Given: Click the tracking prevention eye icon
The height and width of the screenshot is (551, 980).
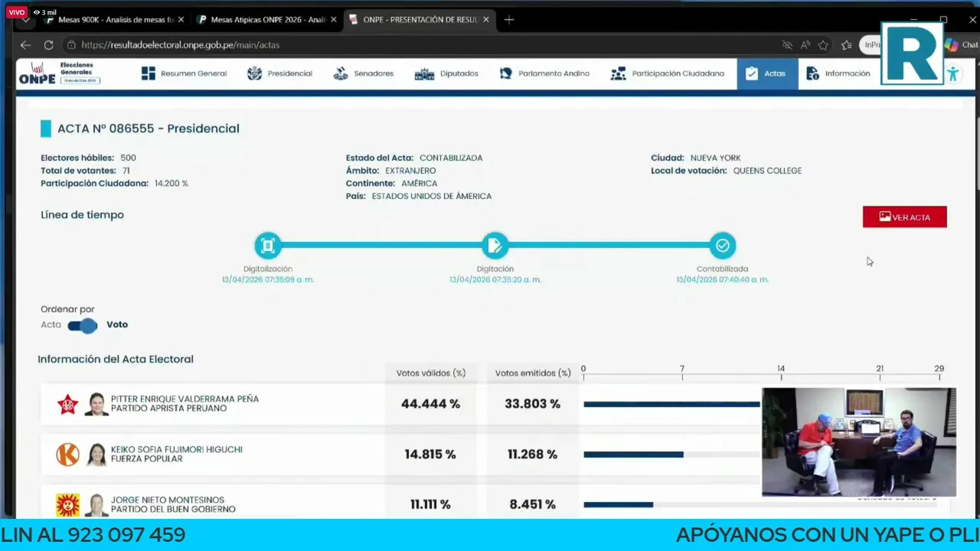Looking at the screenshot, I should 786,45.
